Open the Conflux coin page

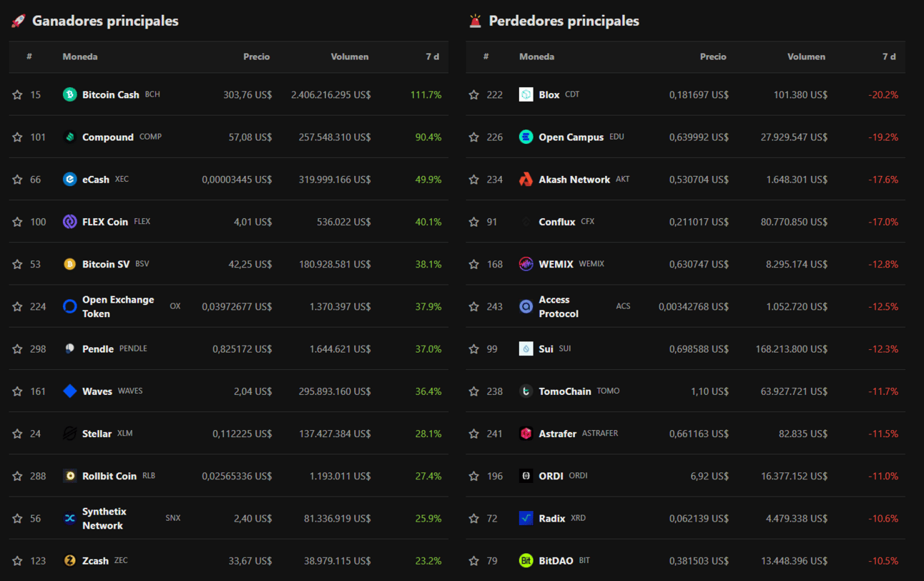point(557,222)
